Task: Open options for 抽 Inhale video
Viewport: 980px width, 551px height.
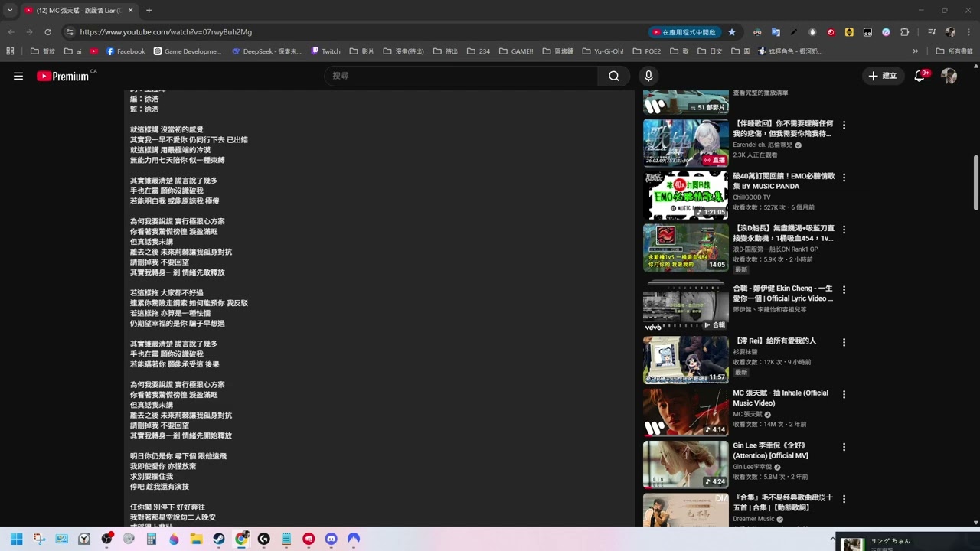Action: click(x=844, y=394)
